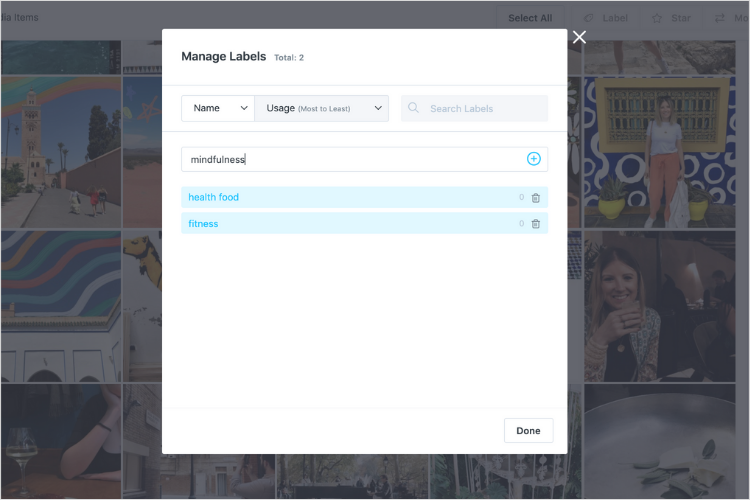Delete the fitness label with its trash icon
Image resolution: width=750 pixels, height=500 pixels.
pos(536,223)
